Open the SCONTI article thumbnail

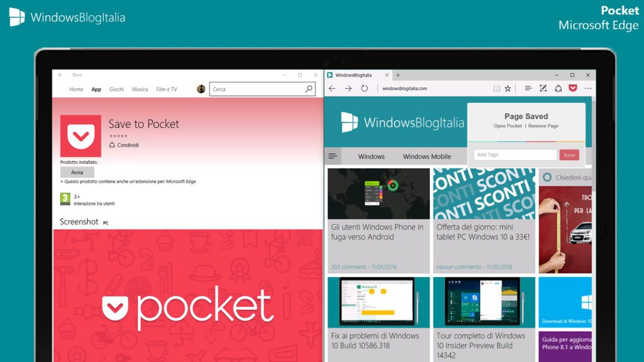(484, 194)
